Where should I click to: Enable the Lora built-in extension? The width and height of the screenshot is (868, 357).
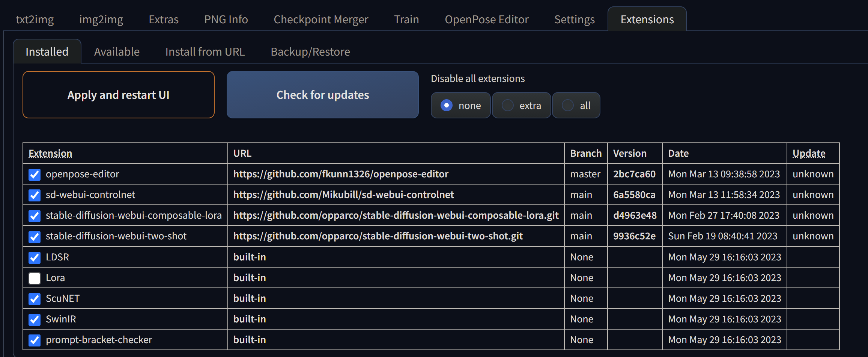pyautogui.click(x=34, y=278)
